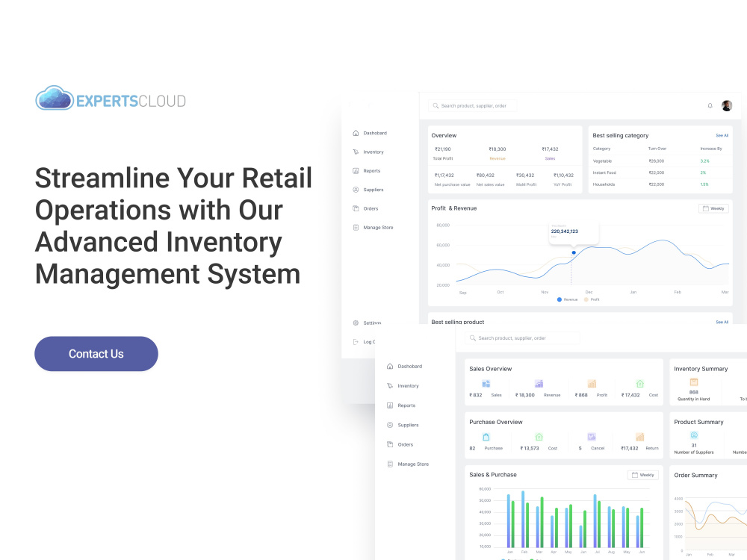
Task: Click the Cost house icon in Sales Overview
Action: pyautogui.click(x=640, y=384)
